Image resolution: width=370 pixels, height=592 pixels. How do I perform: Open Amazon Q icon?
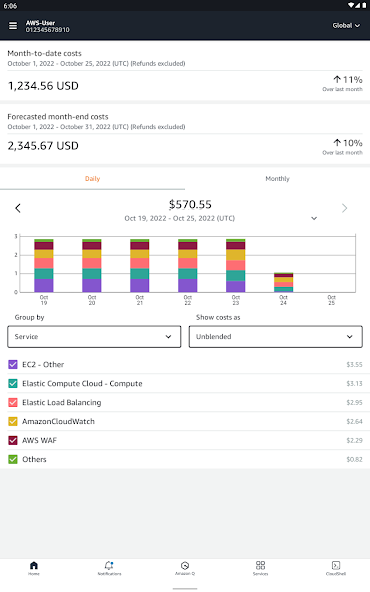[185, 566]
